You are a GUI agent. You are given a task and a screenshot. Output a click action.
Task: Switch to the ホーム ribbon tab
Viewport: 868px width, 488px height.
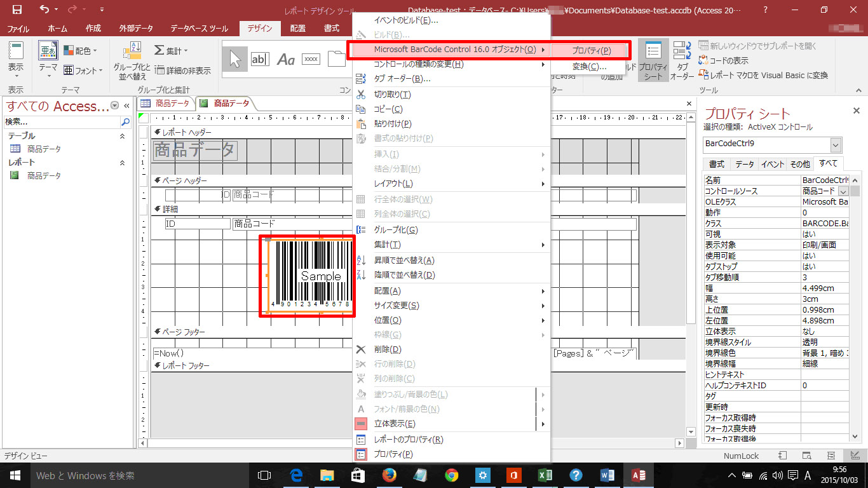(58, 29)
